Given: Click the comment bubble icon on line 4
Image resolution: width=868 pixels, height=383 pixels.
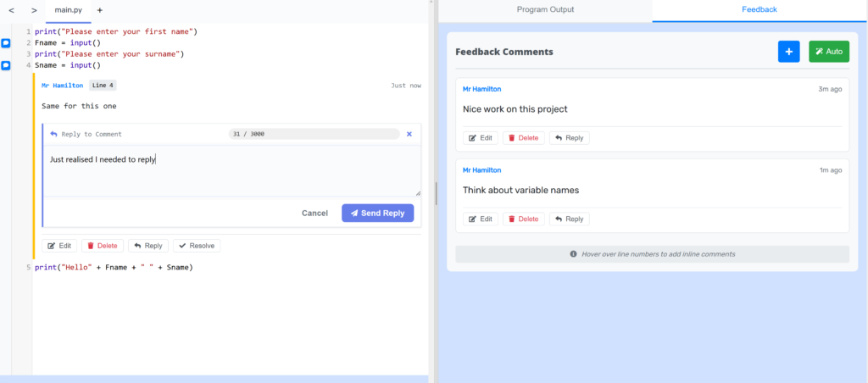Looking at the screenshot, I should (6, 65).
